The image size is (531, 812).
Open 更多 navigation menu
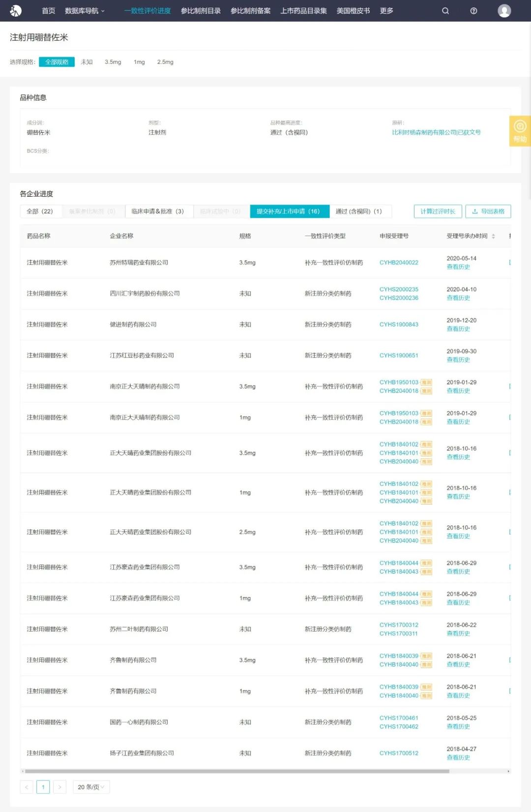[x=386, y=11]
